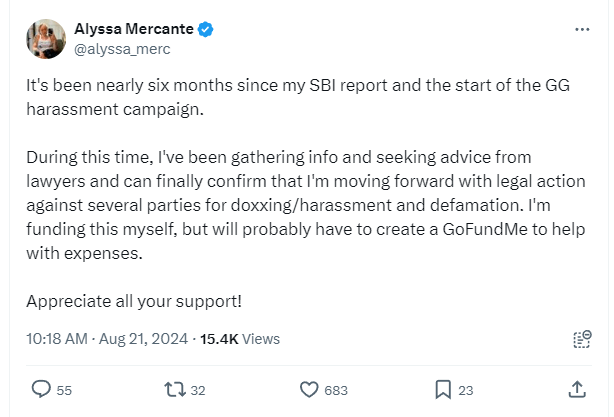Viewport: 614px width, 417px height.
Task: Click the 10:18 AM timestamp
Action: click(x=57, y=339)
